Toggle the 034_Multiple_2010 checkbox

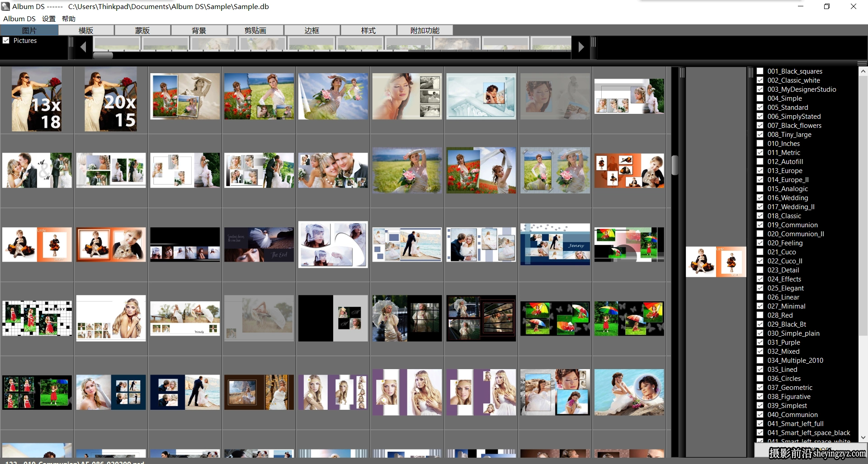point(760,360)
